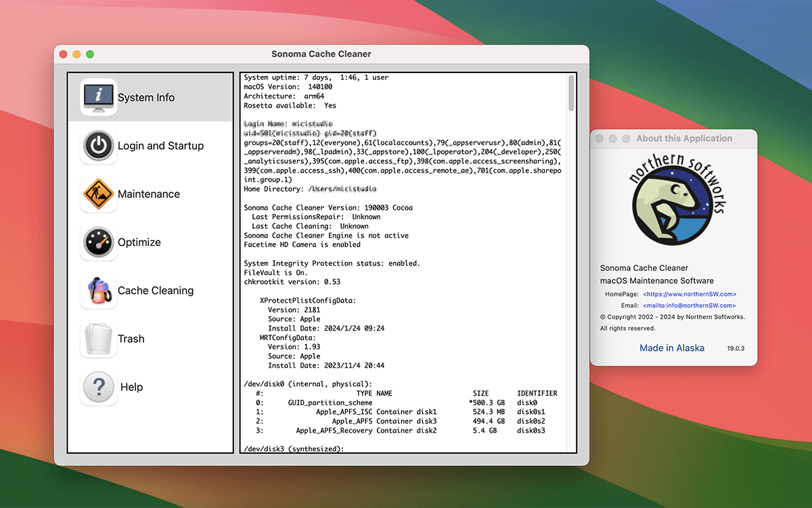Screen dimensions: 812x508
Task: Select the 'macOS Version: 140100' line
Action: click(x=288, y=87)
